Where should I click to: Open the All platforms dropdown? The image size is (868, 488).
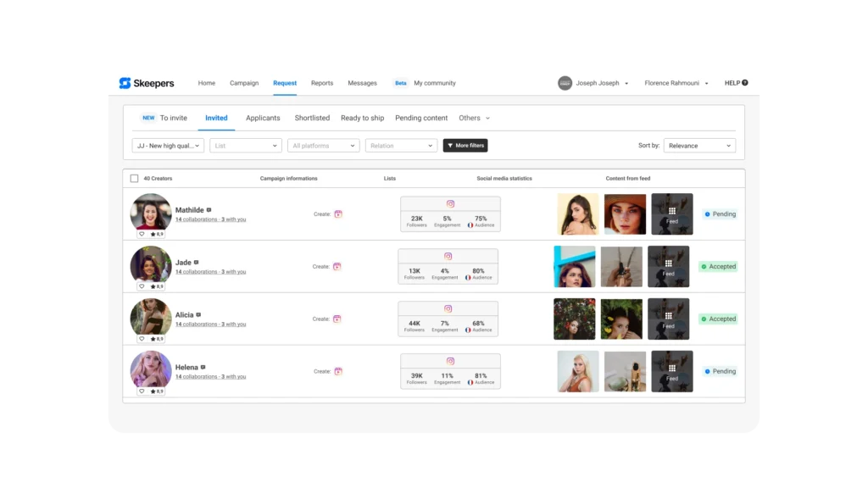[x=323, y=146]
